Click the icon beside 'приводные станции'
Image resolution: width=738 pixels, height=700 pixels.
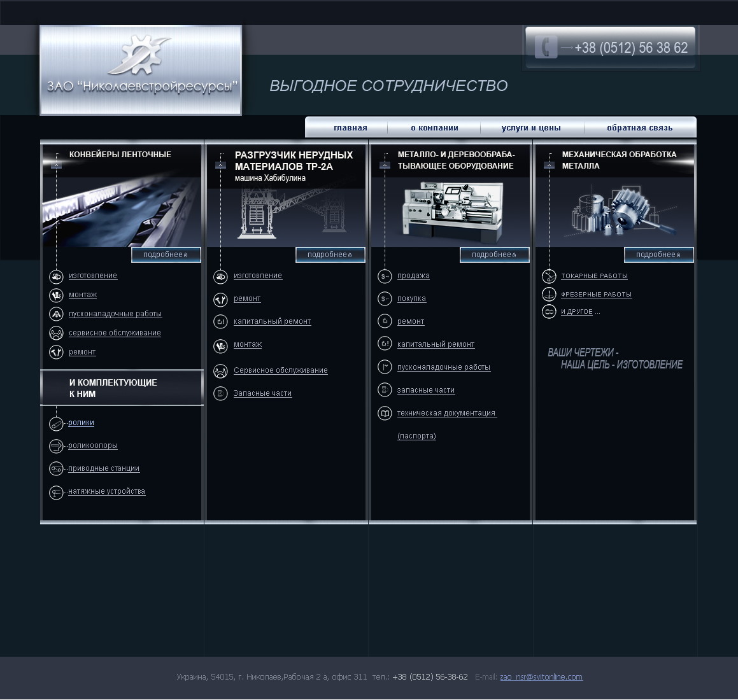click(56, 469)
